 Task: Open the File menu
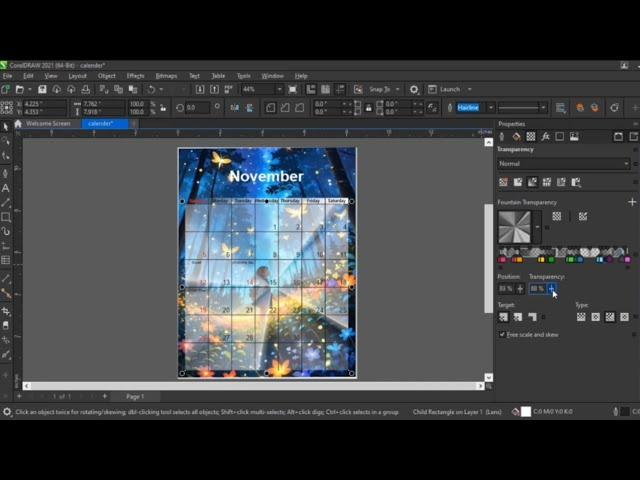coord(7,76)
